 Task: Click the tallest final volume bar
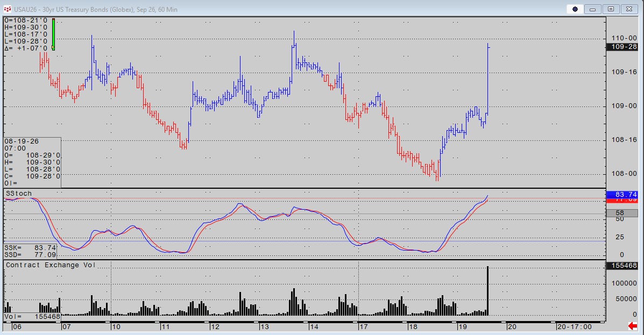(487, 291)
